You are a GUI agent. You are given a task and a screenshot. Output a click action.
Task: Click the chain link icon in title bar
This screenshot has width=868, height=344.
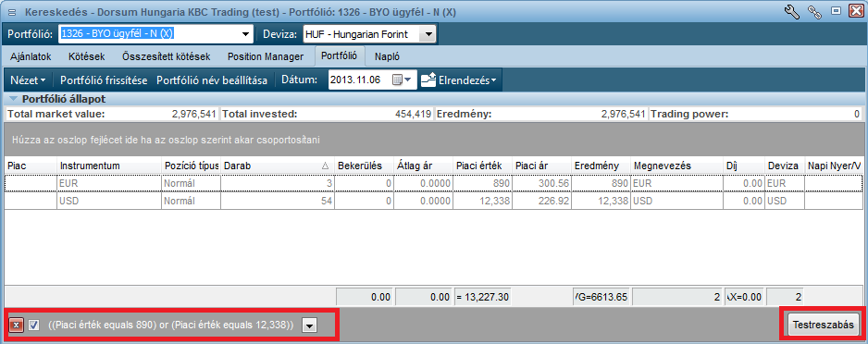(x=814, y=12)
